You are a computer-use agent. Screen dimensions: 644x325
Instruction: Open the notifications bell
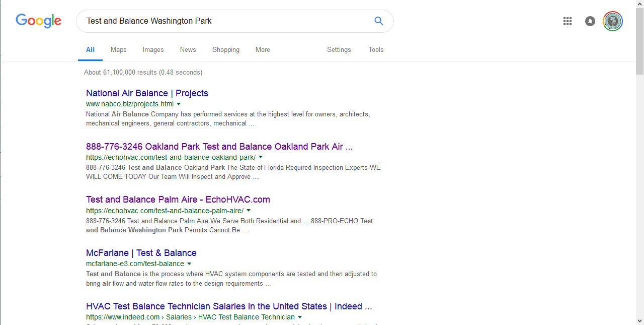[x=590, y=21]
